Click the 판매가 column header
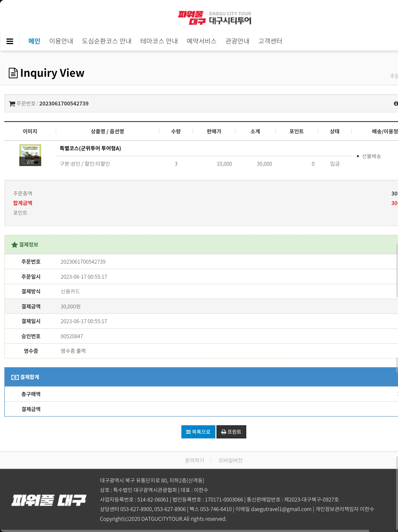This screenshot has height=532, width=398. 214,131
